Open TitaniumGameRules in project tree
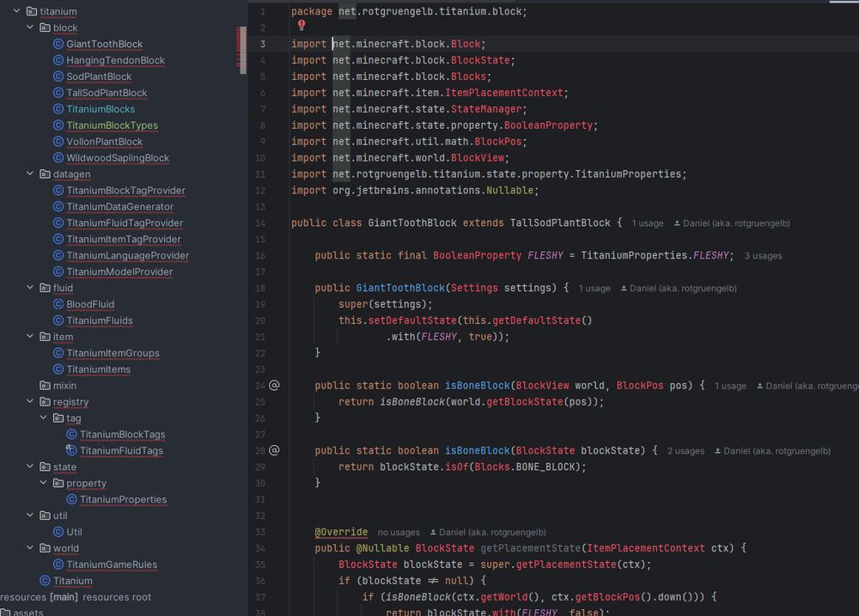The height and width of the screenshot is (616, 859). point(112,564)
